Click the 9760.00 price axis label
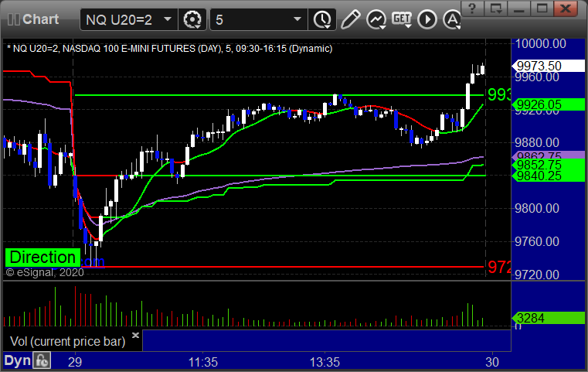The image size is (588, 372). click(537, 241)
